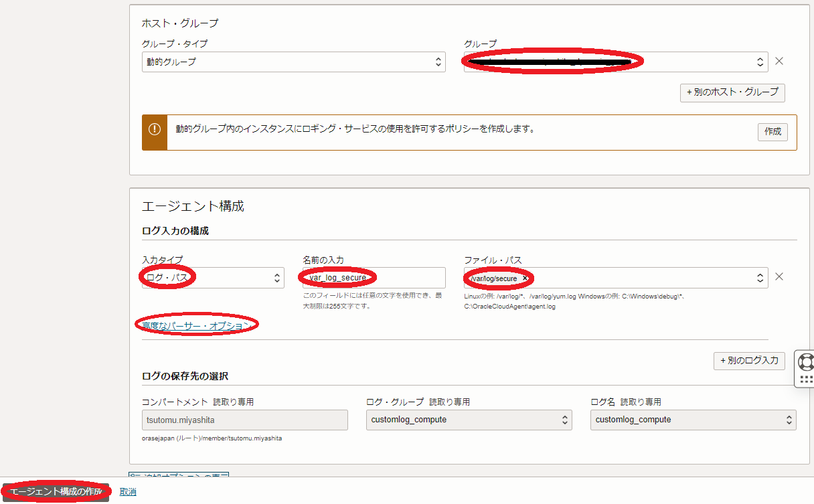Click the + 別のホスト・グループ button
This screenshot has width=814, height=504.
pyautogui.click(x=732, y=92)
